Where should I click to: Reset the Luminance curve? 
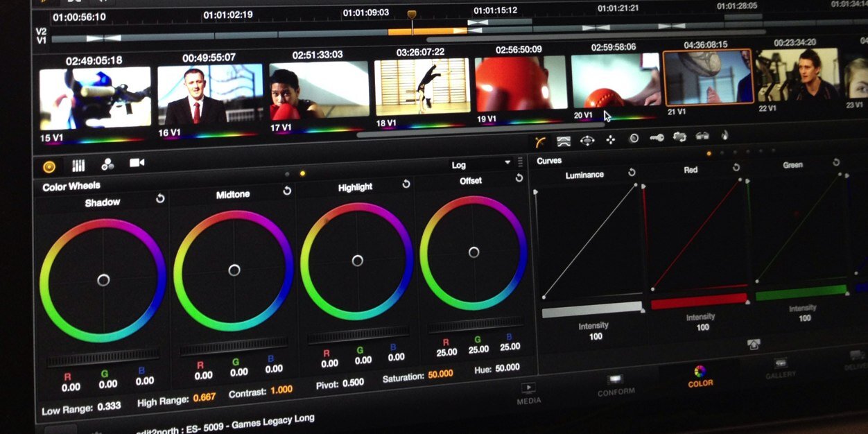pos(632,172)
